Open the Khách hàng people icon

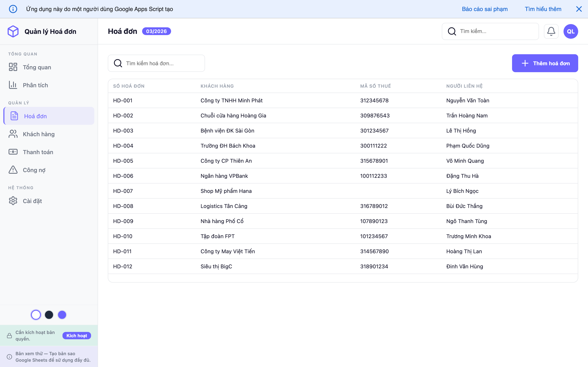tap(13, 134)
